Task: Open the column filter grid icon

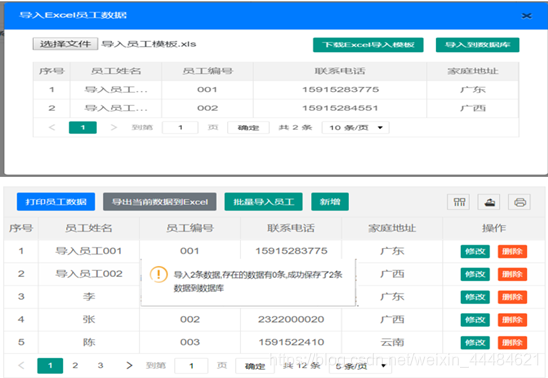Action: (x=459, y=202)
